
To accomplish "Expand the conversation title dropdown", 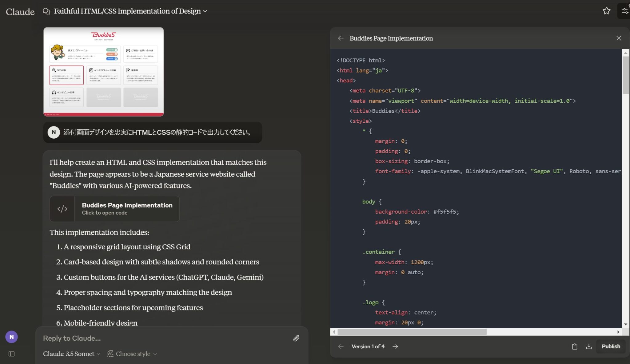I will click(x=205, y=11).
